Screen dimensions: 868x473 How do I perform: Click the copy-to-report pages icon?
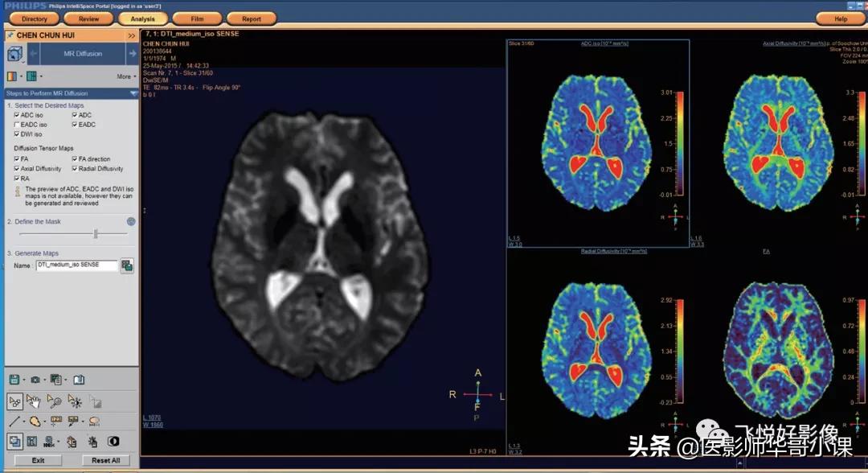click(55, 380)
